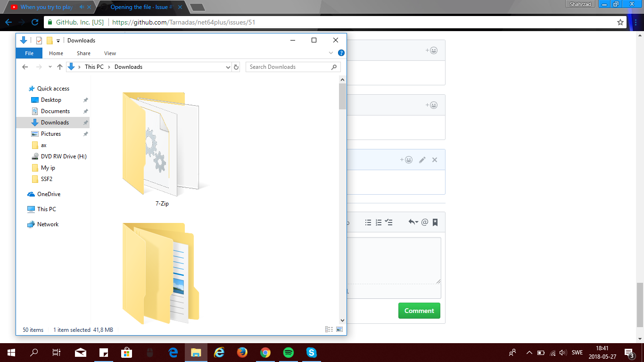Insert a saved reply using the bookmark icon
Image resolution: width=644 pixels, height=362 pixels.
[x=434, y=222]
